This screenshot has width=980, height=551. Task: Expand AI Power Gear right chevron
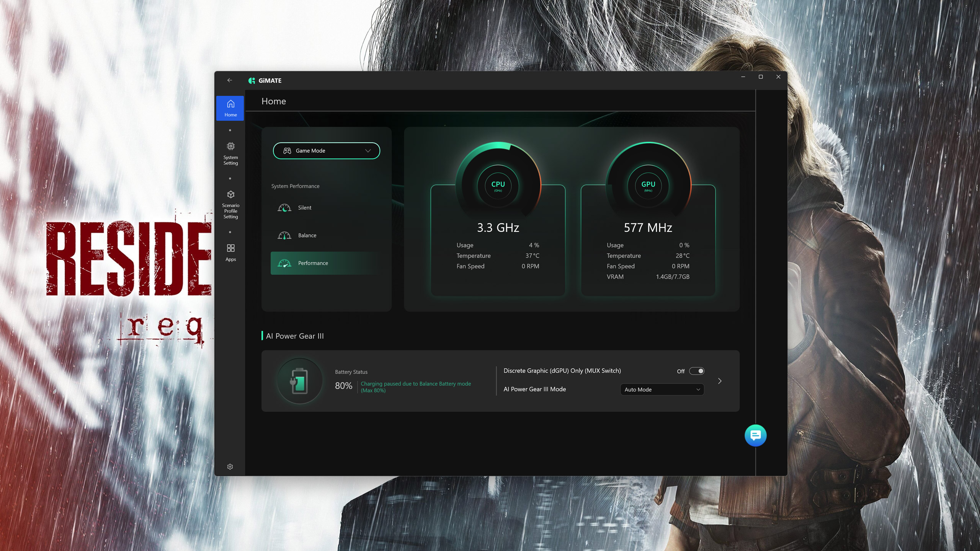[719, 381]
